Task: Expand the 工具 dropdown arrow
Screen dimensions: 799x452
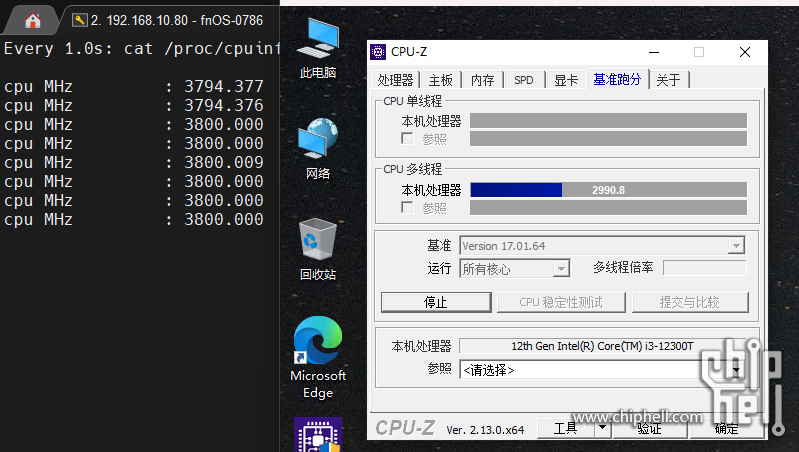Action: pyautogui.click(x=602, y=428)
